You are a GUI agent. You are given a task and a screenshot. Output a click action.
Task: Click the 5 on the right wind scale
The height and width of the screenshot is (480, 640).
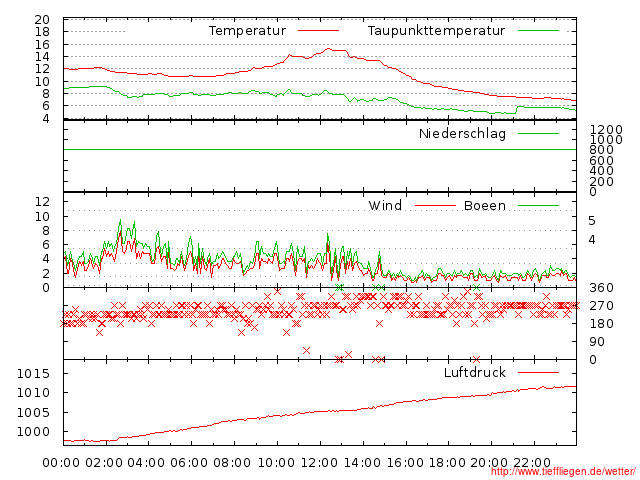(592, 221)
